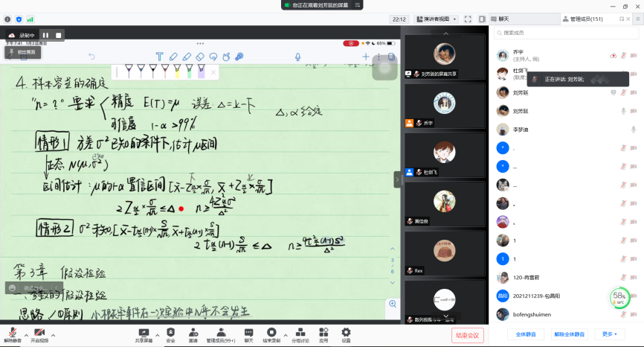Viewport: 644px width, 347px height.
Task: Pause the ongoing recording
Action: [x=45, y=35]
